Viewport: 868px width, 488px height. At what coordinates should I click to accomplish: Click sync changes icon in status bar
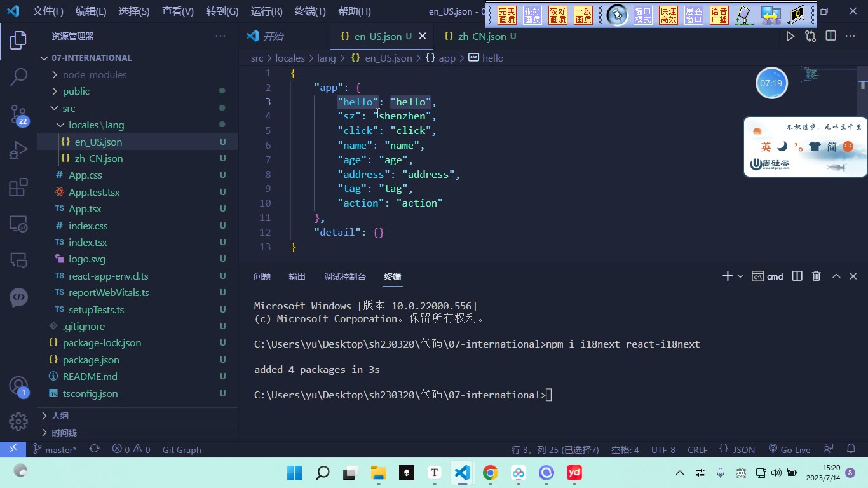pyautogui.click(x=94, y=449)
